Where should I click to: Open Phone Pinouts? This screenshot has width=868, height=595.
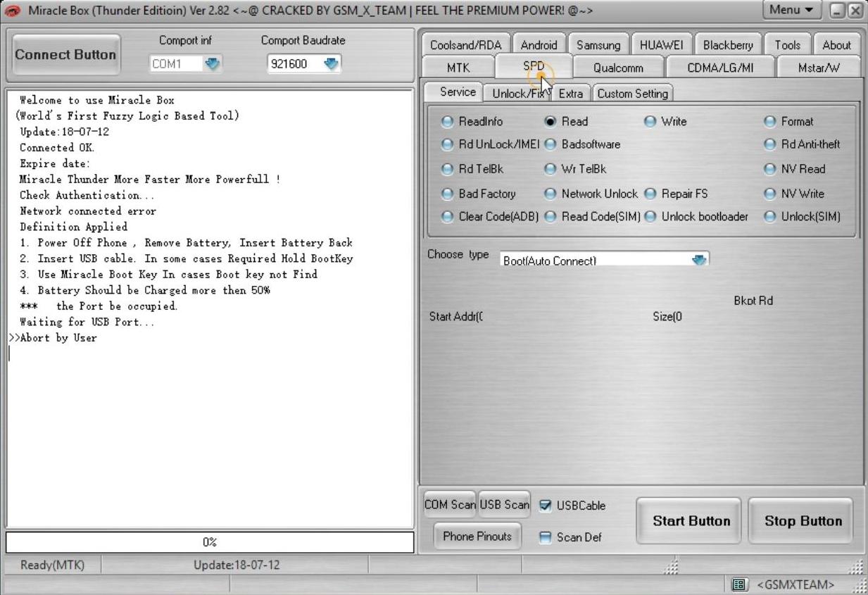coord(477,537)
